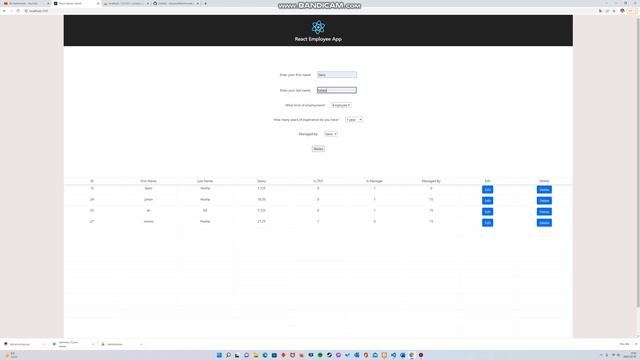Delete employee with ID 24
Screen dimensions: 640x360
[x=544, y=200]
